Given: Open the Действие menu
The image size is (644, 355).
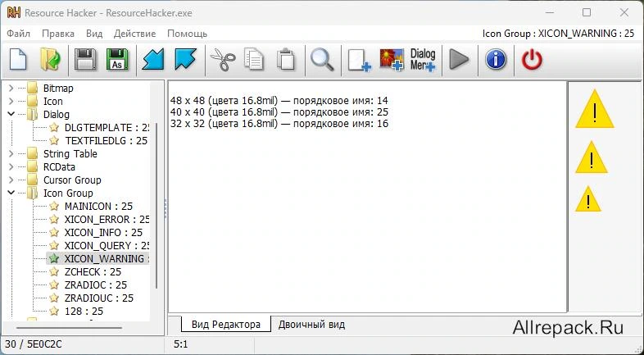Looking at the screenshot, I should [x=134, y=34].
